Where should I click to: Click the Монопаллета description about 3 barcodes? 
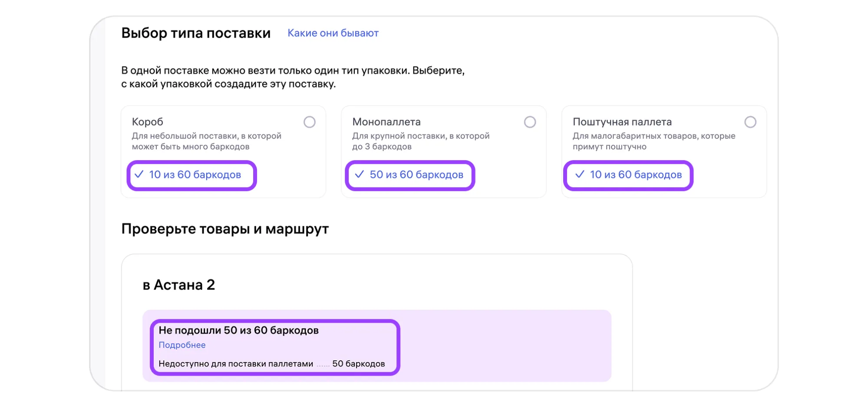(x=421, y=141)
